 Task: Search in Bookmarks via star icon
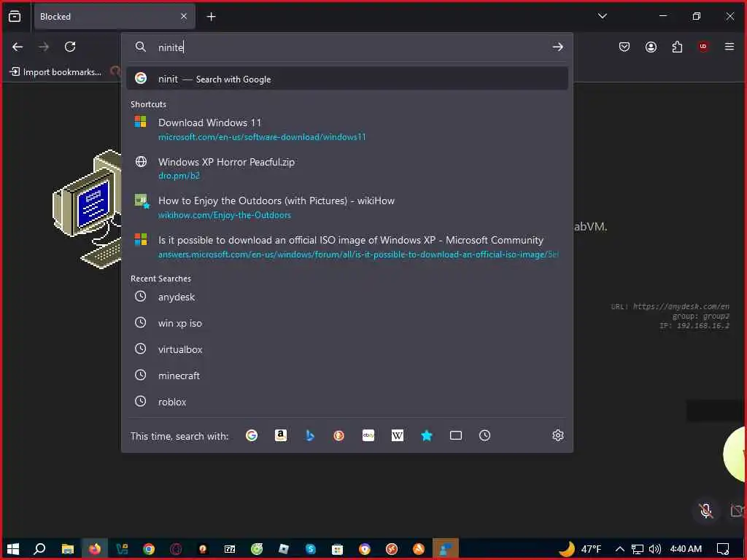[426, 435]
